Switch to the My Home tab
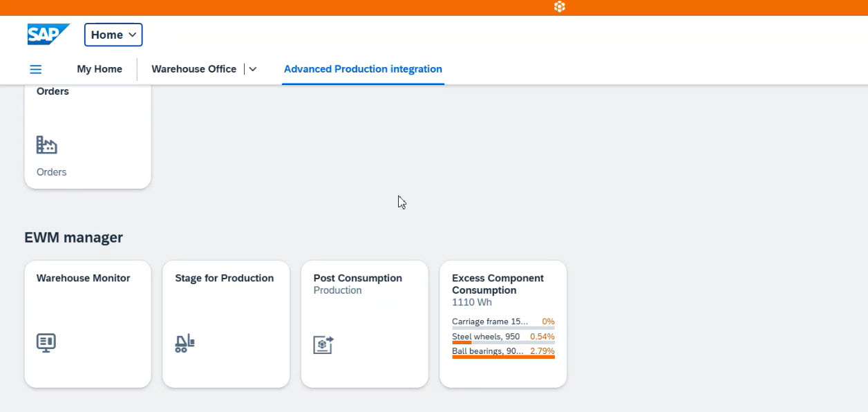The image size is (868, 412). [x=100, y=69]
